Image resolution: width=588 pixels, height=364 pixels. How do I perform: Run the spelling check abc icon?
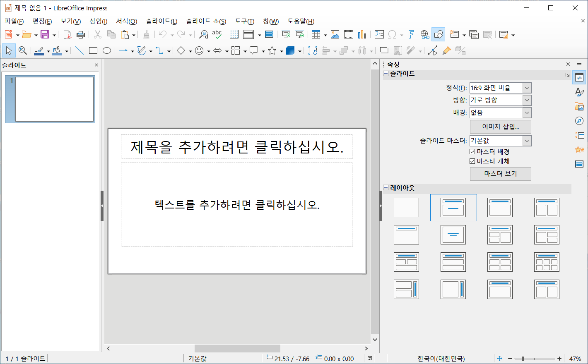(217, 35)
